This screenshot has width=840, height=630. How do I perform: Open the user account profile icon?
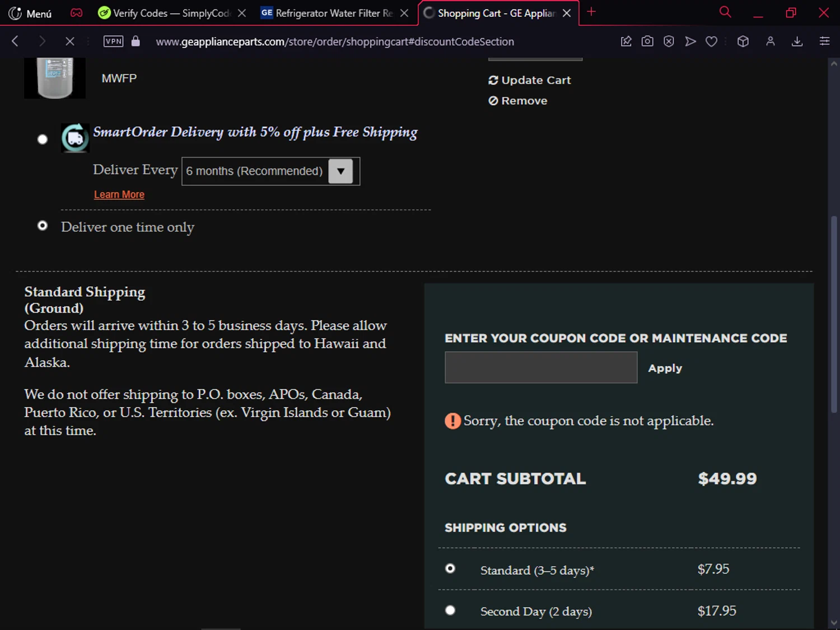[771, 41]
